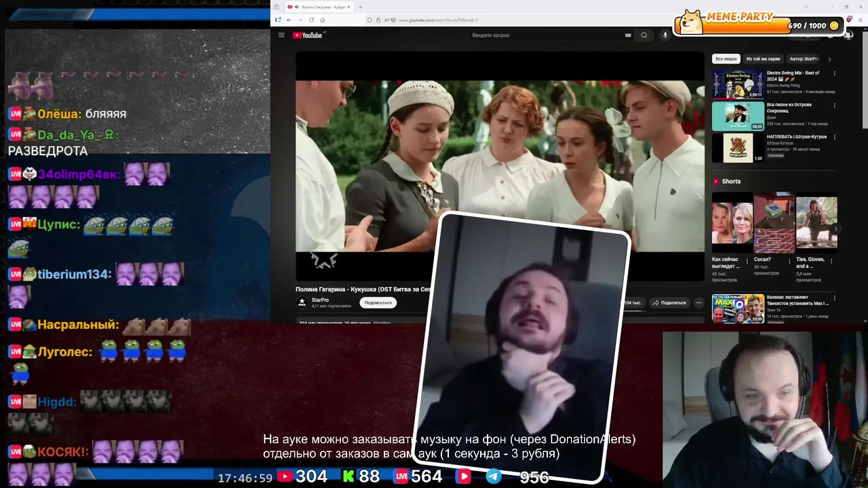
Task: Open options menu for Electro Swing Mix
Action: (834, 73)
